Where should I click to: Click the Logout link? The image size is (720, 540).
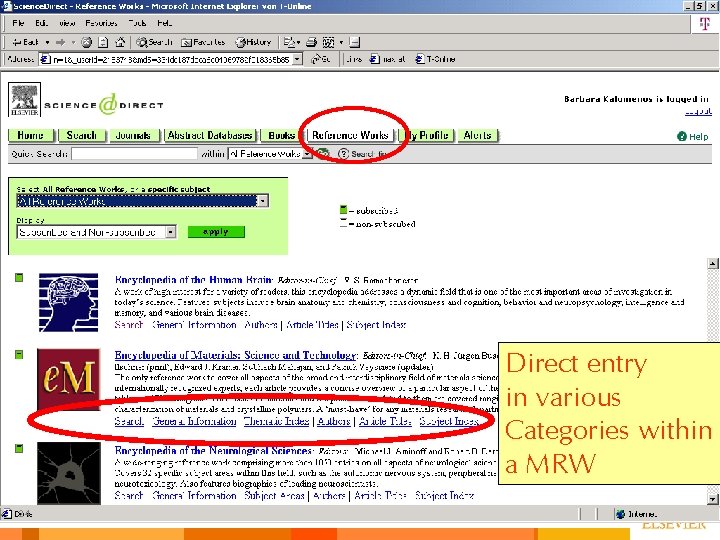click(698, 111)
